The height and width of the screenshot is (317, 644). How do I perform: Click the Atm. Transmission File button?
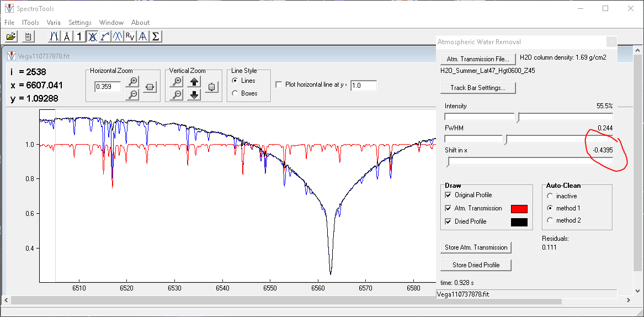click(x=478, y=59)
